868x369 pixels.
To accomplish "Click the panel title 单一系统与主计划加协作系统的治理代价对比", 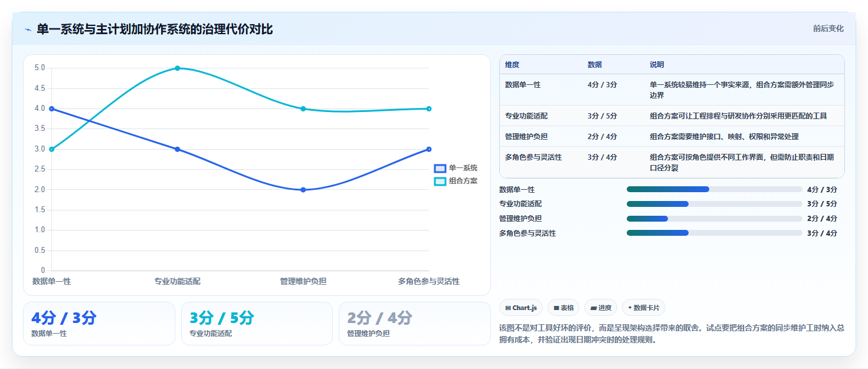I will coord(155,29).
